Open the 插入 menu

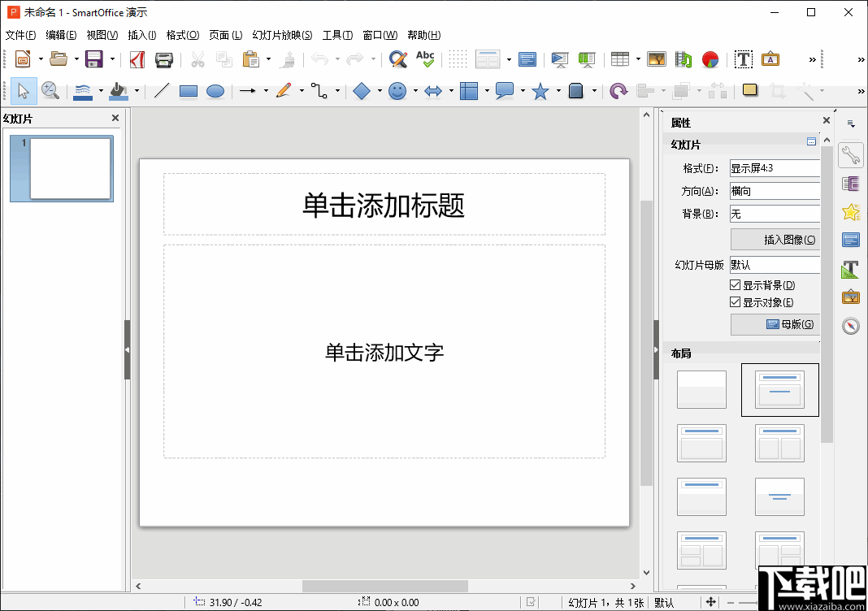(141, 35)
